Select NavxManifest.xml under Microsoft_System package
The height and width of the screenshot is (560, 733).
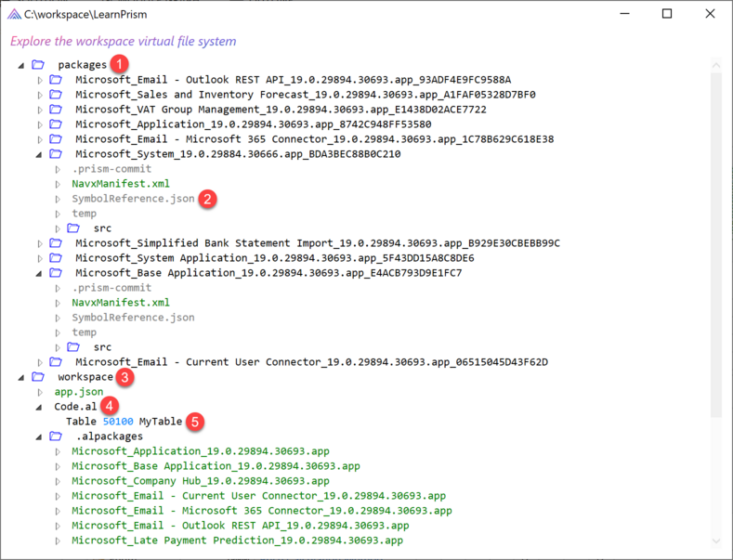(121, 184)
